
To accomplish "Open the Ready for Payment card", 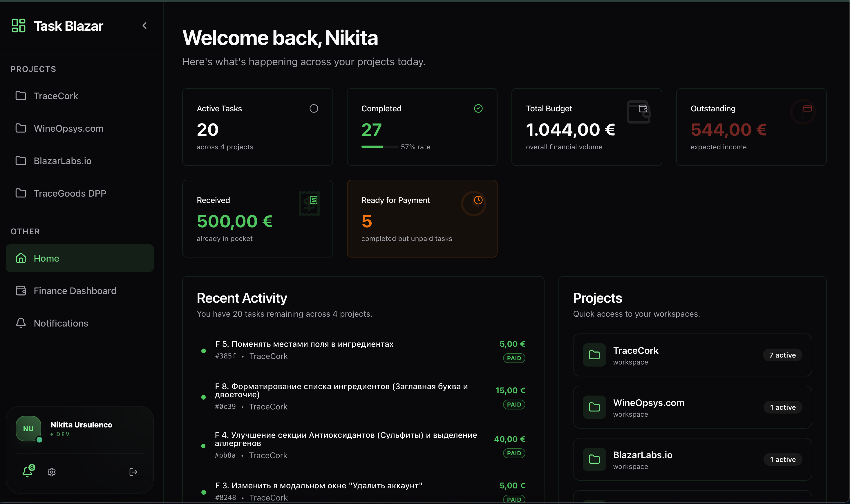I will point(422,219).
